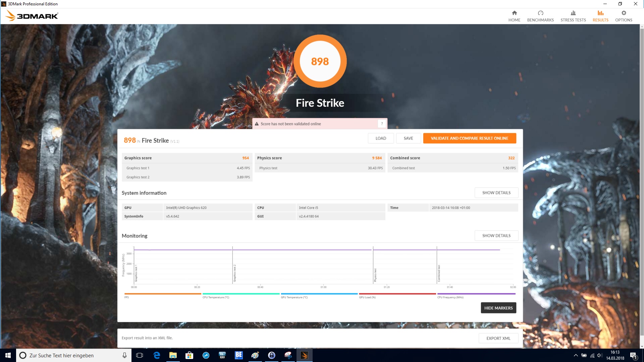Open Options gear icon

click(x=624, y=13)
